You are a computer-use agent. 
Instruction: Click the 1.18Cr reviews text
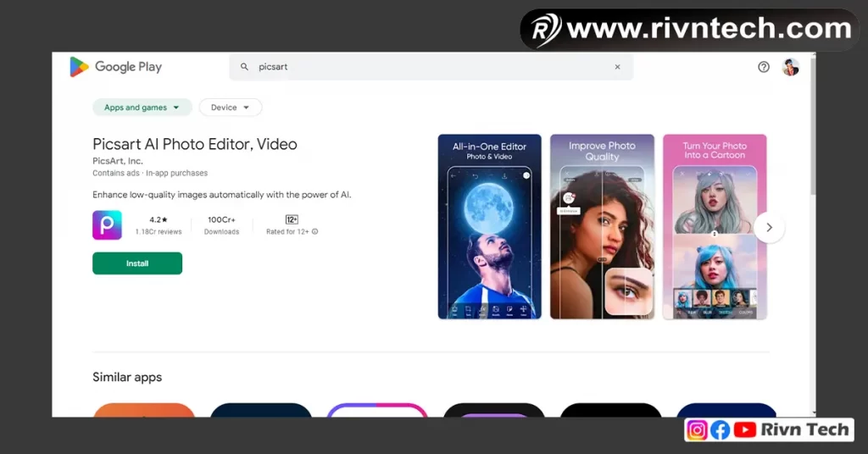159,232
